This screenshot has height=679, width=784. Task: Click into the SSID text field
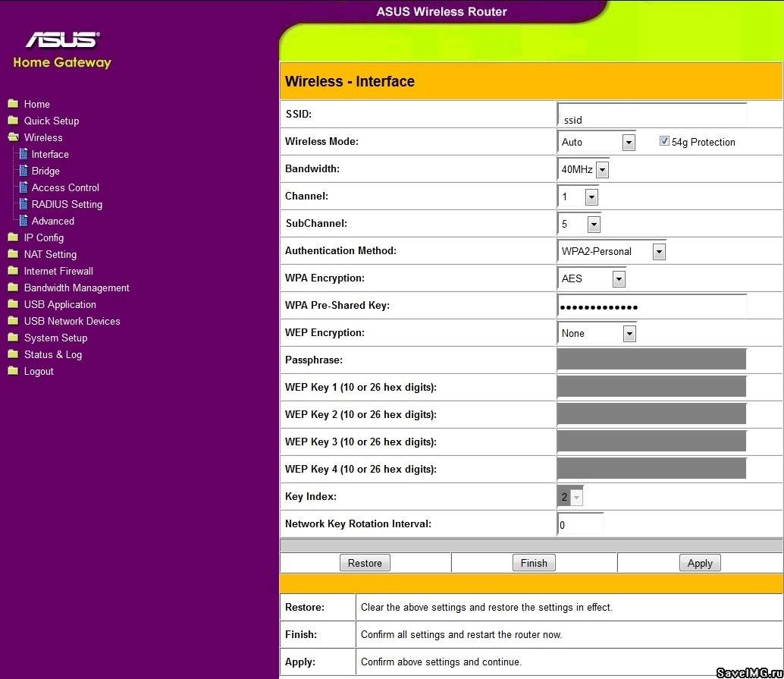[x=652, y=115]
